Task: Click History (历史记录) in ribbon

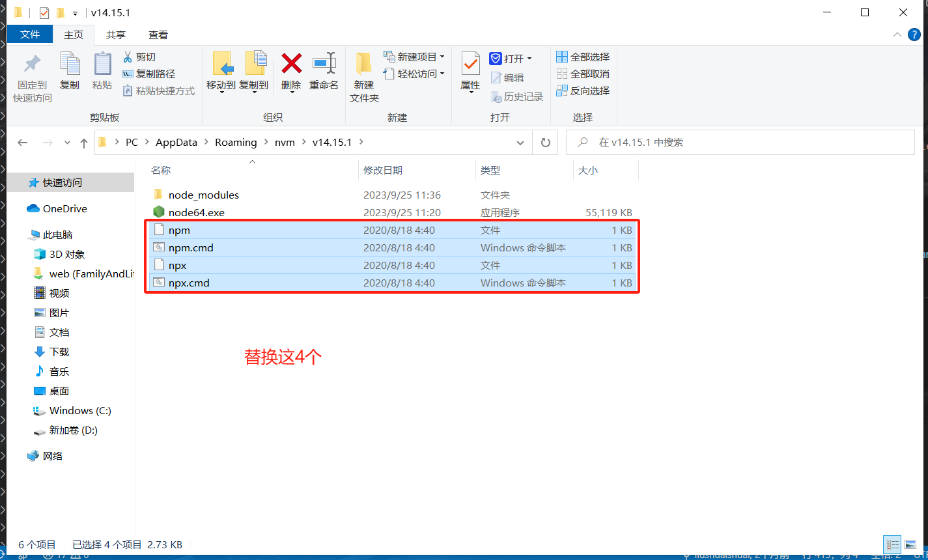Action: click(x=517, y=96)
